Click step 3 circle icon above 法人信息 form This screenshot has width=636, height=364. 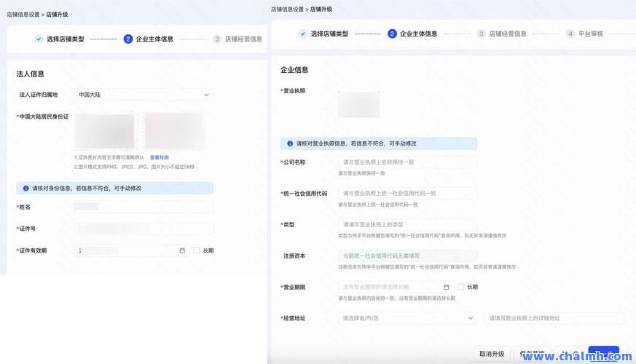point(217,39)
